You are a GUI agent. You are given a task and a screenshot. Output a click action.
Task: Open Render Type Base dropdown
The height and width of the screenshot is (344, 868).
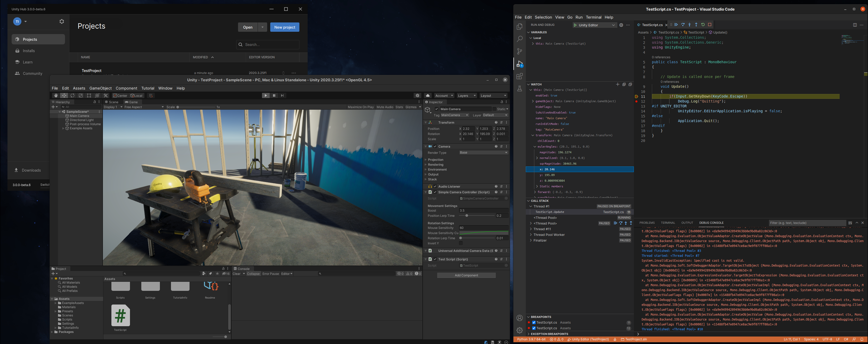click(x=484, y=153)
